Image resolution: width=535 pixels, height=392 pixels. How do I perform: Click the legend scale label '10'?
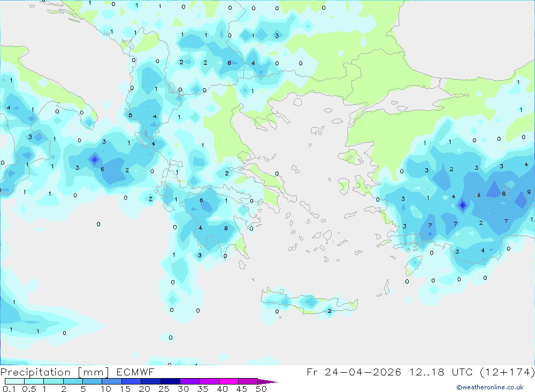[x=106, y=389]
